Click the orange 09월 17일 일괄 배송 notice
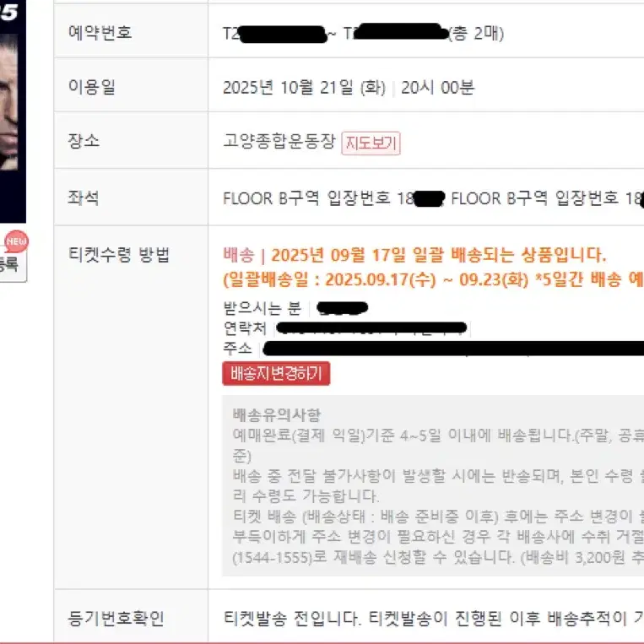644x644 pixels. coord(414,255)
